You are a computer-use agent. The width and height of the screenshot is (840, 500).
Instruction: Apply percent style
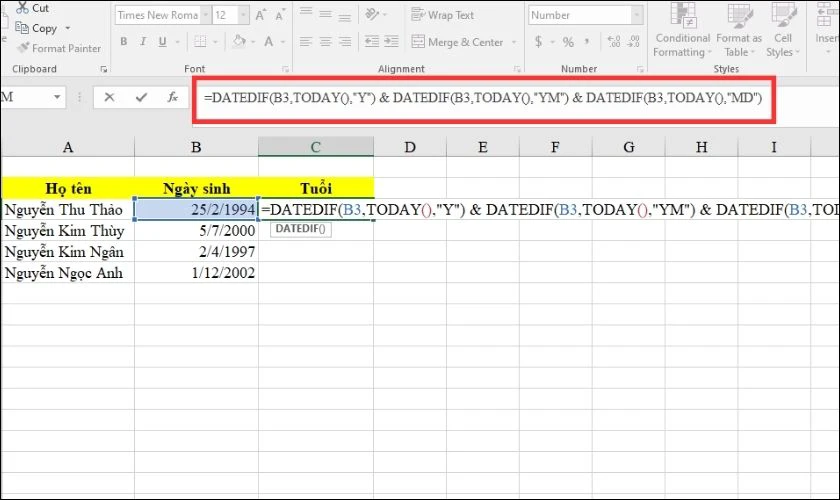[568, 42]
